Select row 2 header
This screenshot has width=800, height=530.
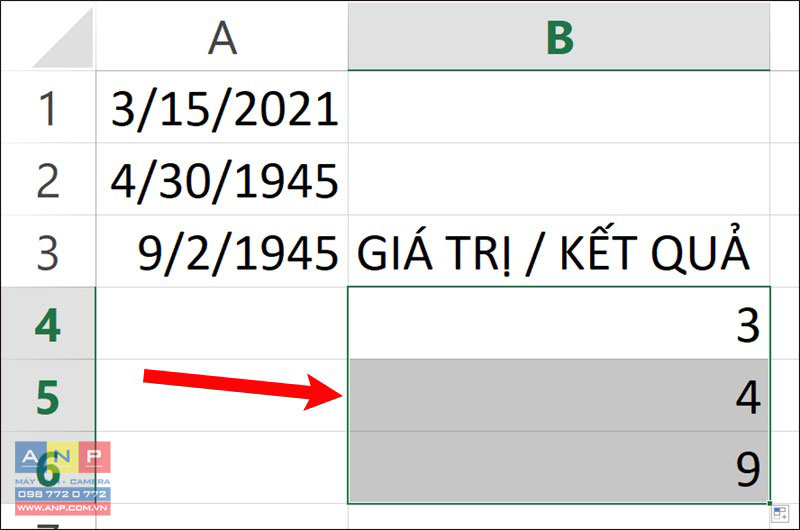pyautogui.click(x=48, y=180)
